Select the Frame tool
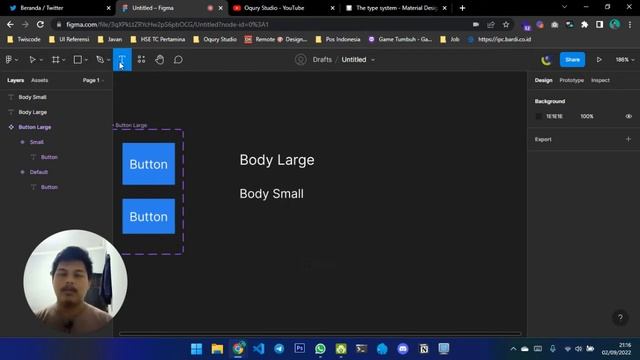The image size is (640, 360). pyautogui.click(x=56, y=60)
